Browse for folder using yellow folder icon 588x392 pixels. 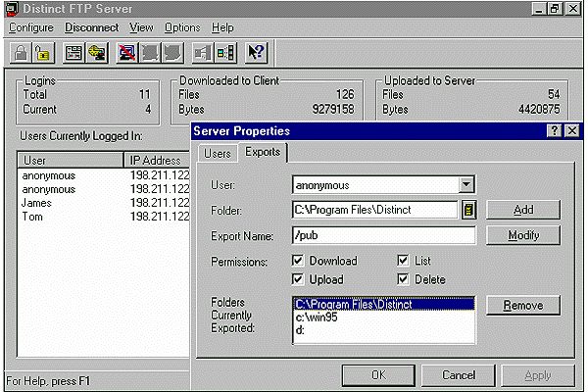pyautogui.click(x=468, y=210)
